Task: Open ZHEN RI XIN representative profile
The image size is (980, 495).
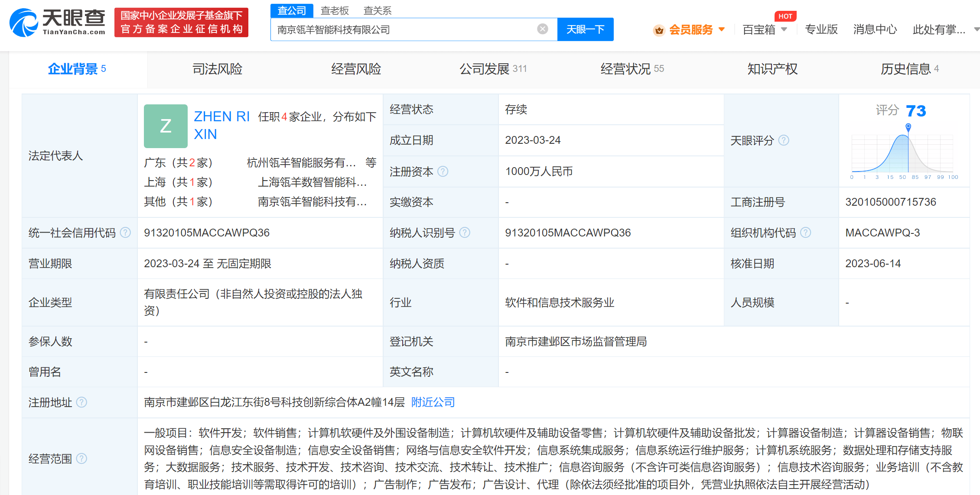Action: (x=221, y=125)
